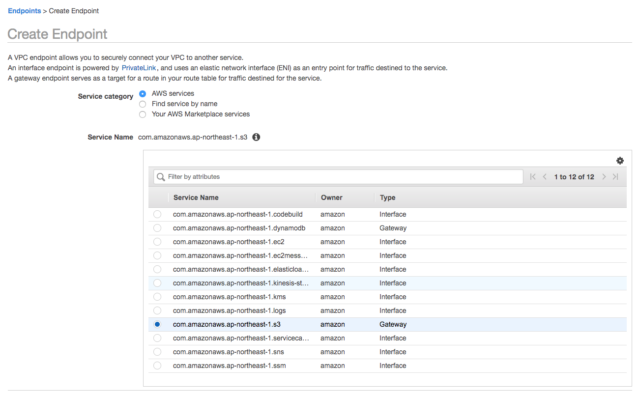Screen dimensions: 640x395
Task: Sort by Owner column header
Action: click(x=331, y=198)
